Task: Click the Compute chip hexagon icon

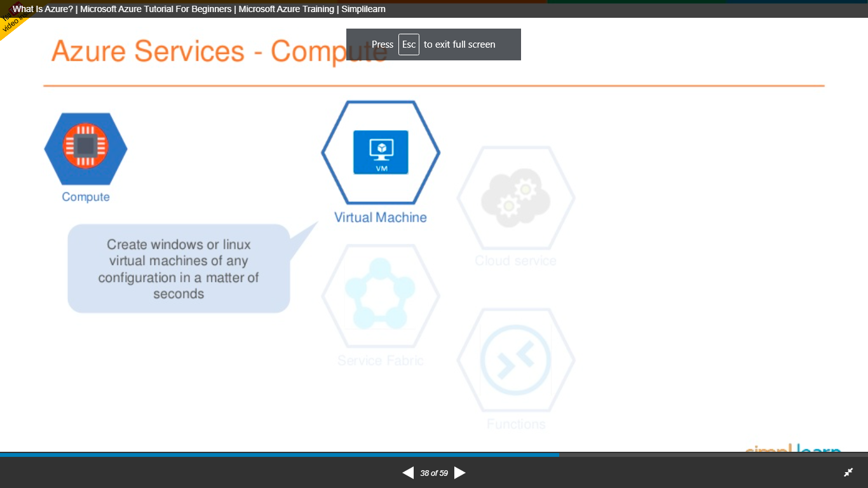Action: (86, 149)
